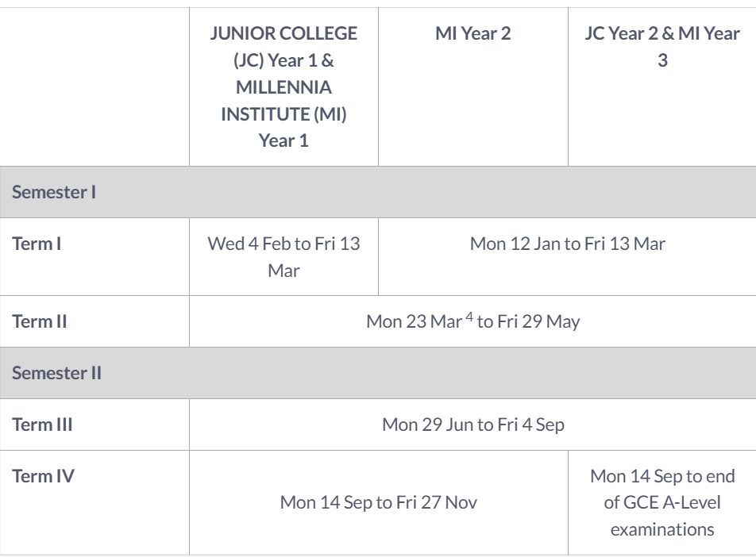Image resolution: width=756 pixels, height=557 pixels.
Task: Click the 'Semester II' section row
Action: (56, 373)
